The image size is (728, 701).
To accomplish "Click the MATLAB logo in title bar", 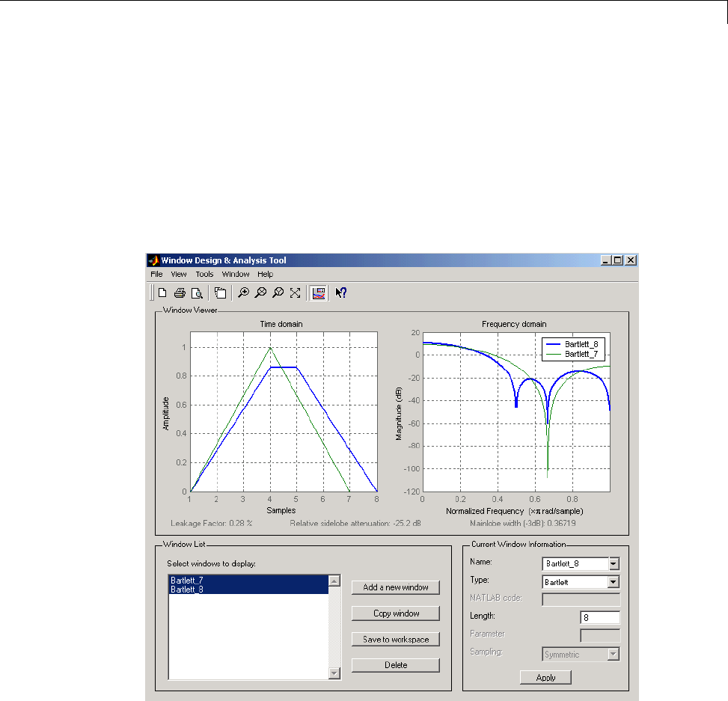I will [x=153, y=260].
